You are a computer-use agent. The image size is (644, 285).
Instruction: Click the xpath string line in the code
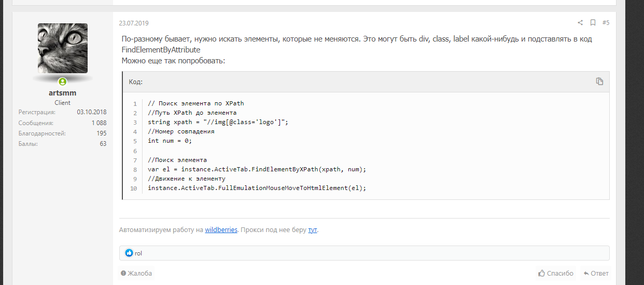(x=217, y=122)
